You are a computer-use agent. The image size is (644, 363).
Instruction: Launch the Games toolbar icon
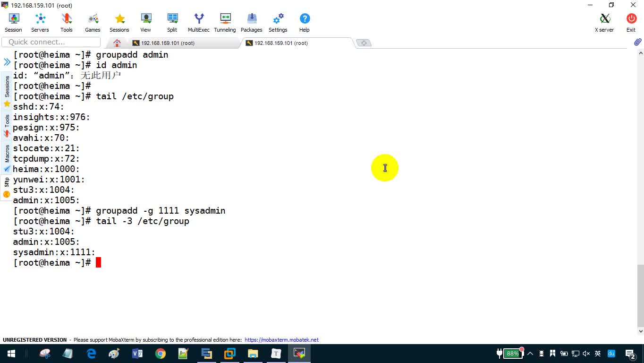coord(93,23)
